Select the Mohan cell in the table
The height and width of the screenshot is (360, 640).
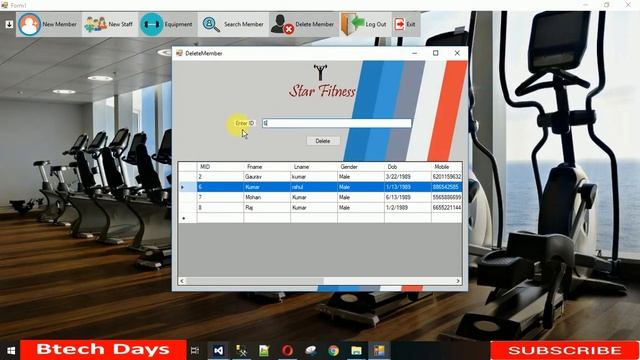click(x=267, y=197)
